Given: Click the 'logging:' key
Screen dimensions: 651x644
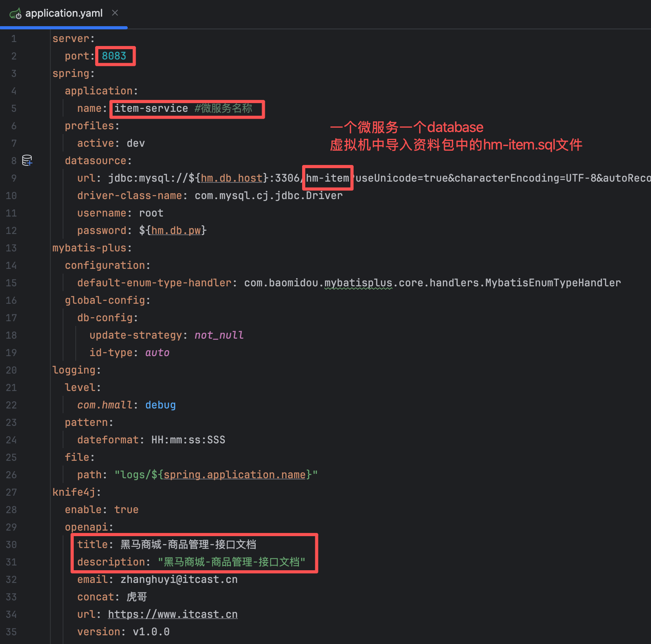Looking at the screenshot, I should [x=77, y=370].
